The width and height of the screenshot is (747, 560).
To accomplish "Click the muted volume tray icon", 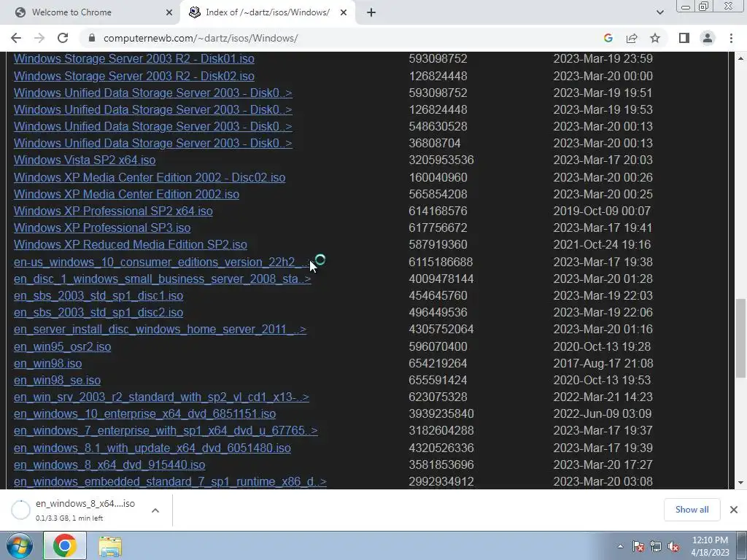I will click(673, 547).
